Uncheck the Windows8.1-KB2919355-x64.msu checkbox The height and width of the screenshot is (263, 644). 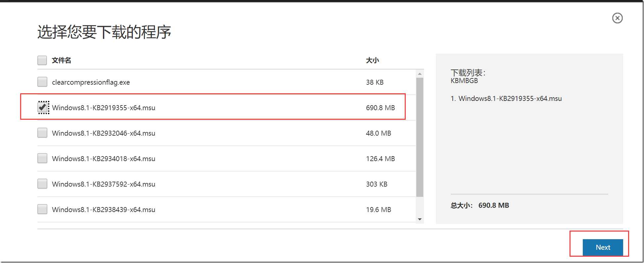(x=42, y=107)
